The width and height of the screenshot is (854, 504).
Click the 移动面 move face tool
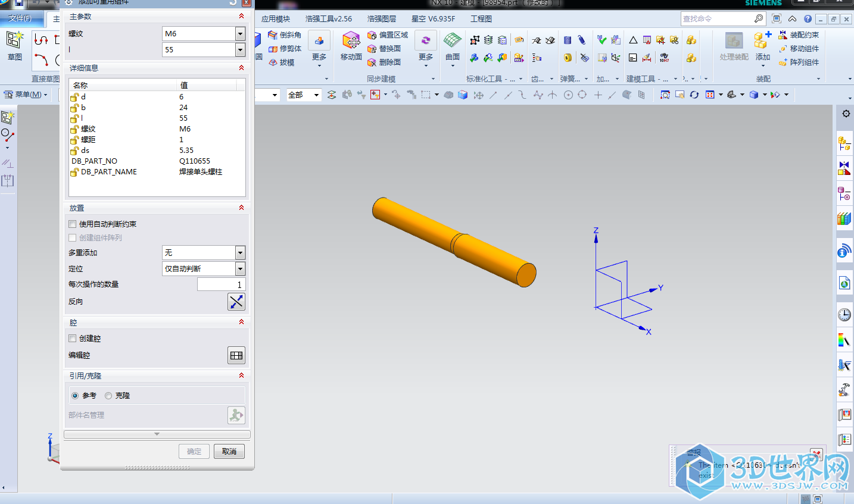coord(351,46)
